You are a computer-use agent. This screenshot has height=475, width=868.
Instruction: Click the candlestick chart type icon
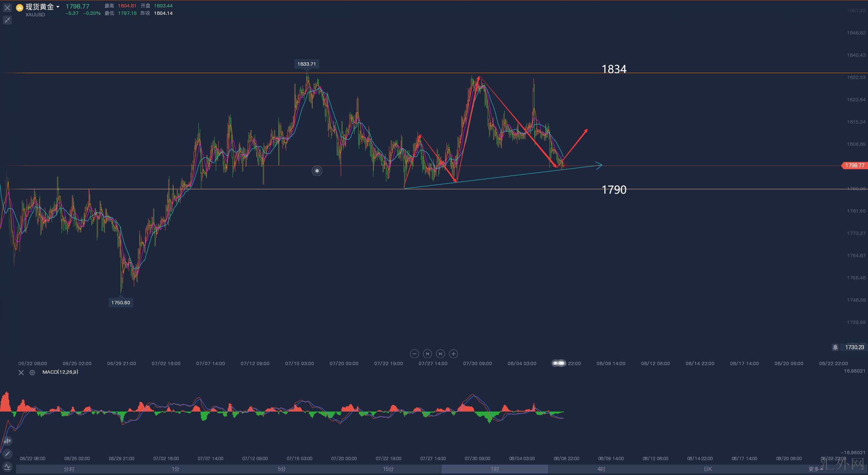pos(7,441)
